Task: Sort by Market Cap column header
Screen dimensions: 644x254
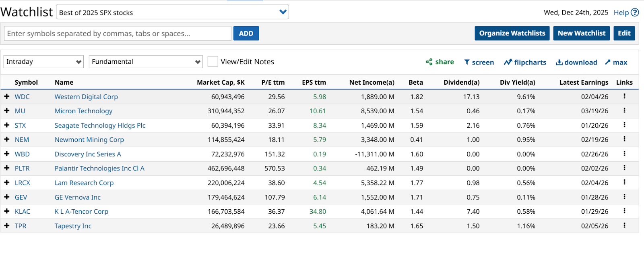Action: pos(221,82)
